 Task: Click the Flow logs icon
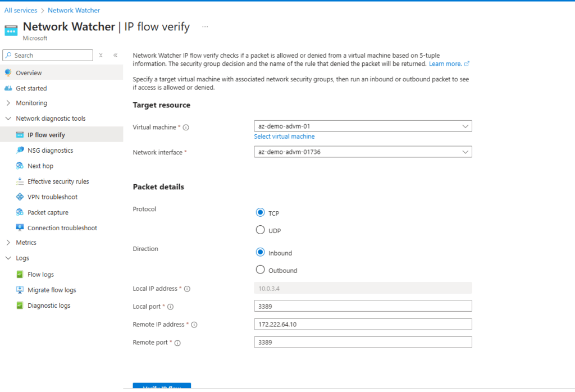20,275
